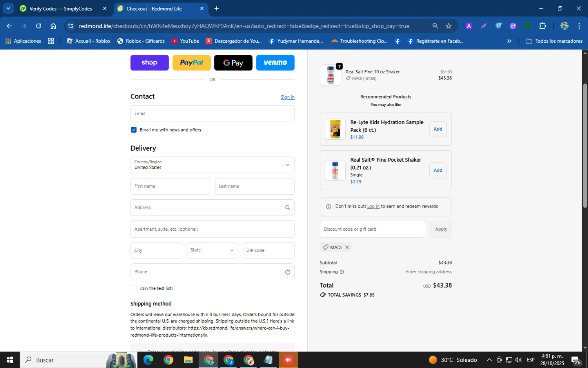
Task: Pay with the PayPal button
Action: [192, 63]
